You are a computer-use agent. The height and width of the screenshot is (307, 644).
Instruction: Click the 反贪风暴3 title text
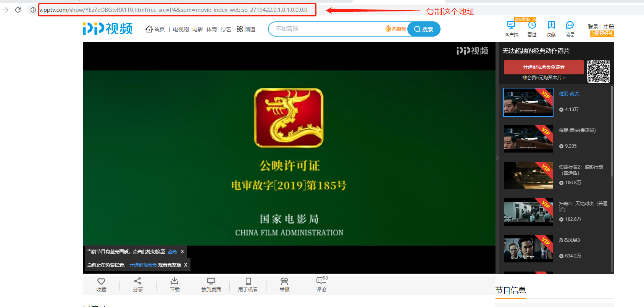tap(569, 240)
